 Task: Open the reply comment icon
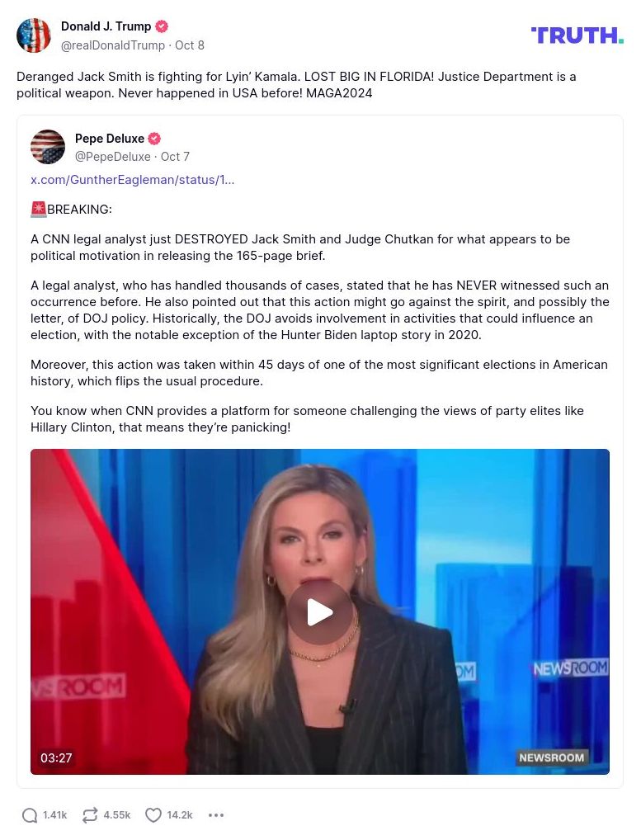coord(30,814)
